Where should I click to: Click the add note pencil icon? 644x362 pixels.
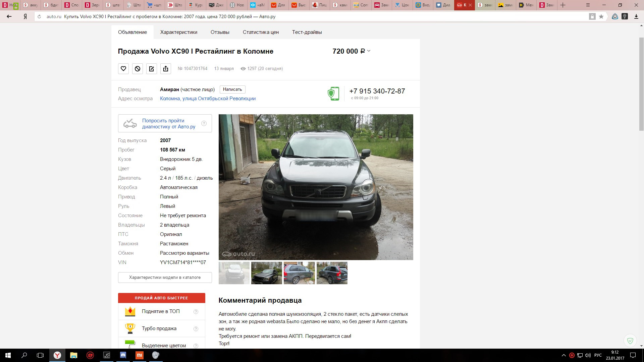[152, 69]
